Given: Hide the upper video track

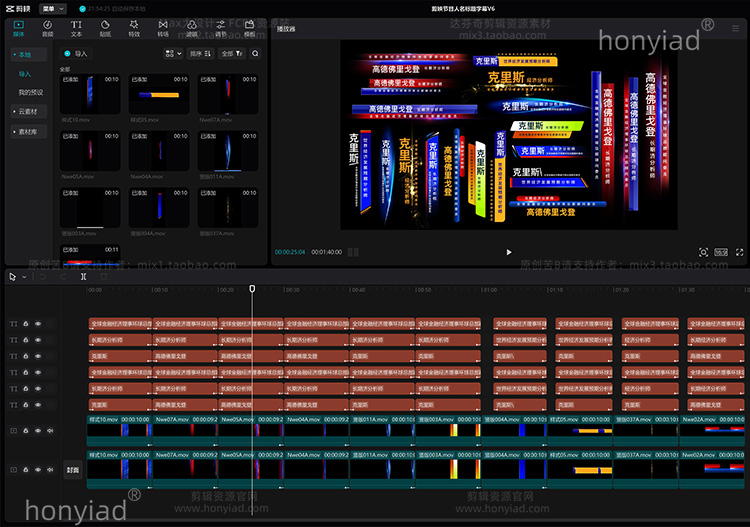Looking at the screenshot, I should (38, 431).
